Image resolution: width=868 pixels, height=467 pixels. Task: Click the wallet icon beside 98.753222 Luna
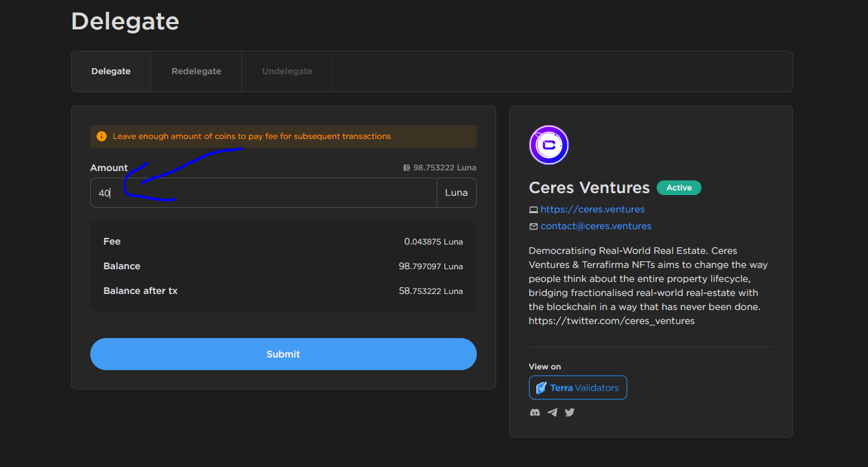407,168
